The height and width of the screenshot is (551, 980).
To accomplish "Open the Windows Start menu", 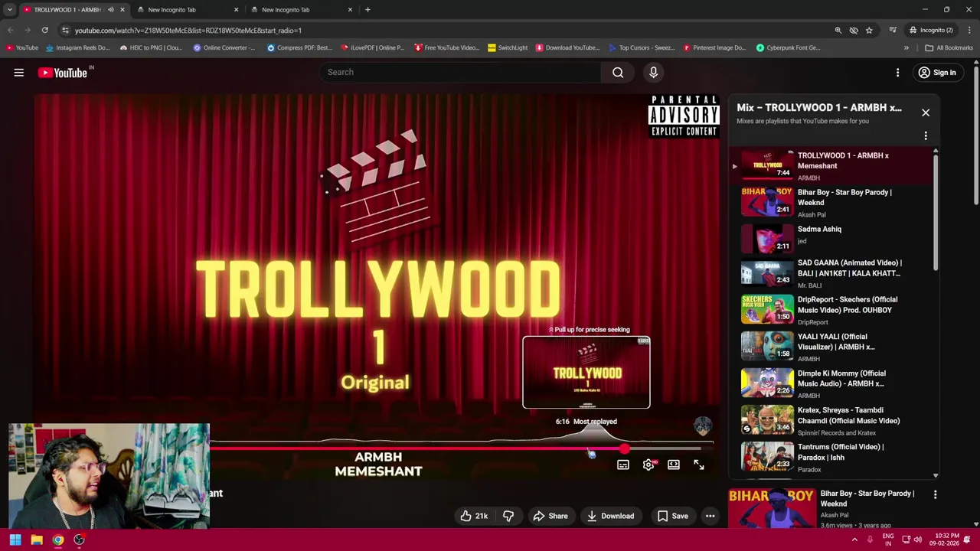I will tap(15, 540).
